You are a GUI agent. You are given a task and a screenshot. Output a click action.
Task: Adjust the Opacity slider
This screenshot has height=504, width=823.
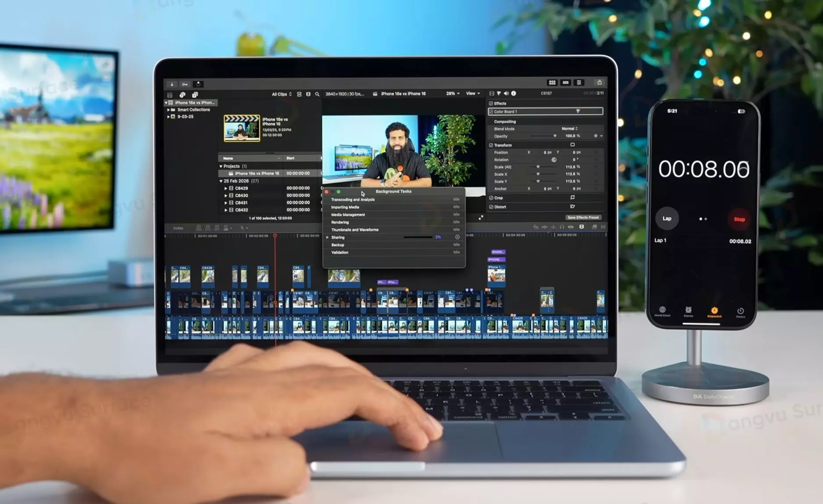point(544,136)
